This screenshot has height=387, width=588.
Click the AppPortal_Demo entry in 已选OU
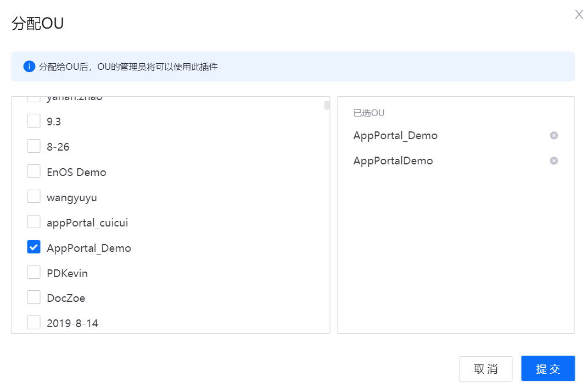[395, 135]
